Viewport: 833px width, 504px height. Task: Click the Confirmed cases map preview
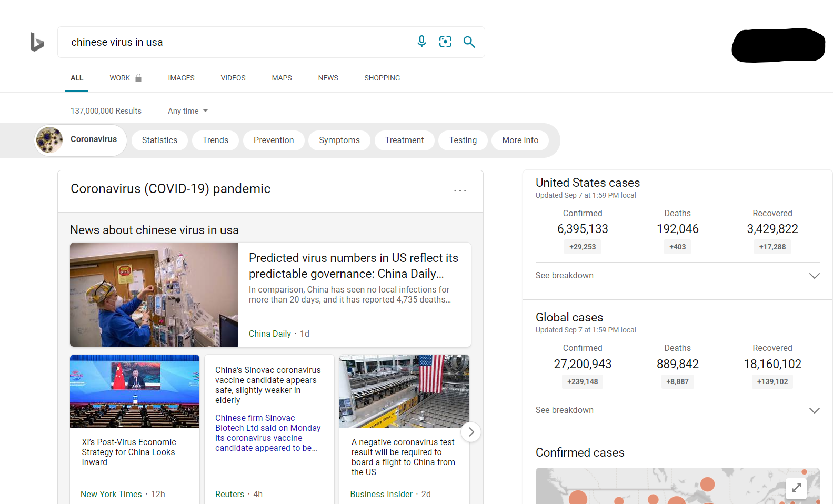tap(678, 486)
